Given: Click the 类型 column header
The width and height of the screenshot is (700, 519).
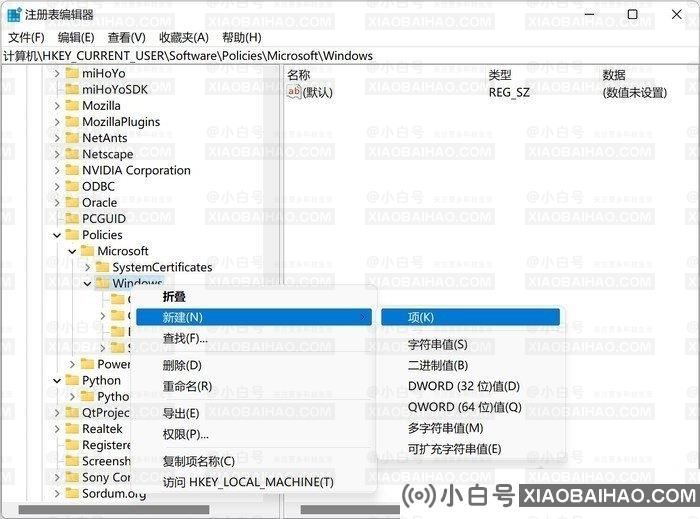Looking at the screenshot, I should pos(500,75).
